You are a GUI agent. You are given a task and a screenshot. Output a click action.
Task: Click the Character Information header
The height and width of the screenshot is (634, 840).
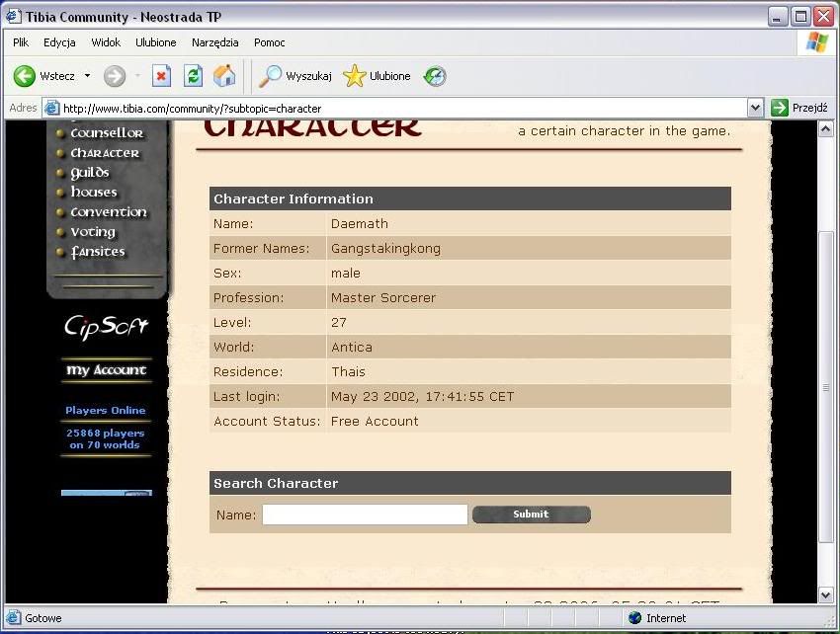(469, 198)
